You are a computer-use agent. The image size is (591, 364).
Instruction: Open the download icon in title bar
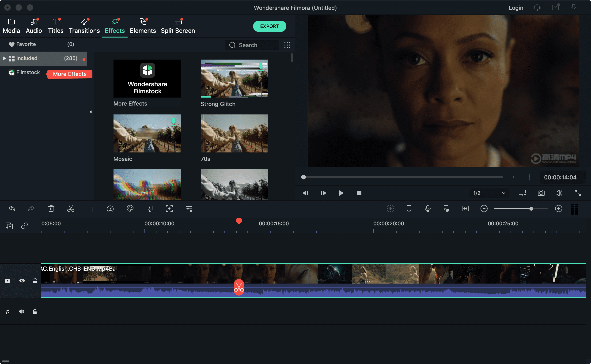pos(574,8)
